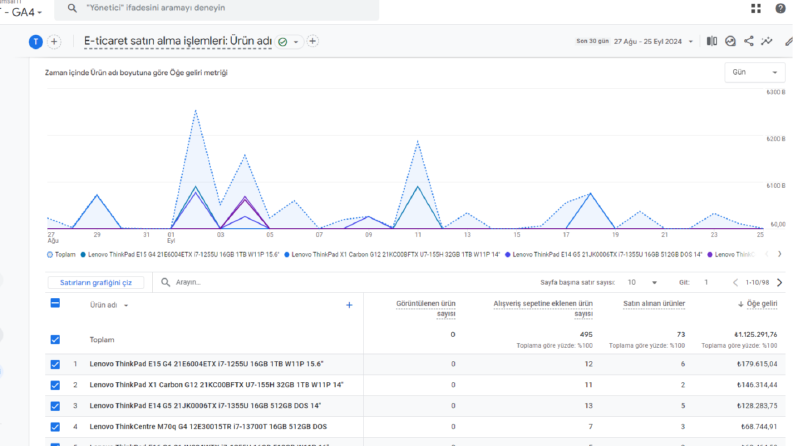793x446 pixels.
Task: Share this report
Action: coord(748,41)
